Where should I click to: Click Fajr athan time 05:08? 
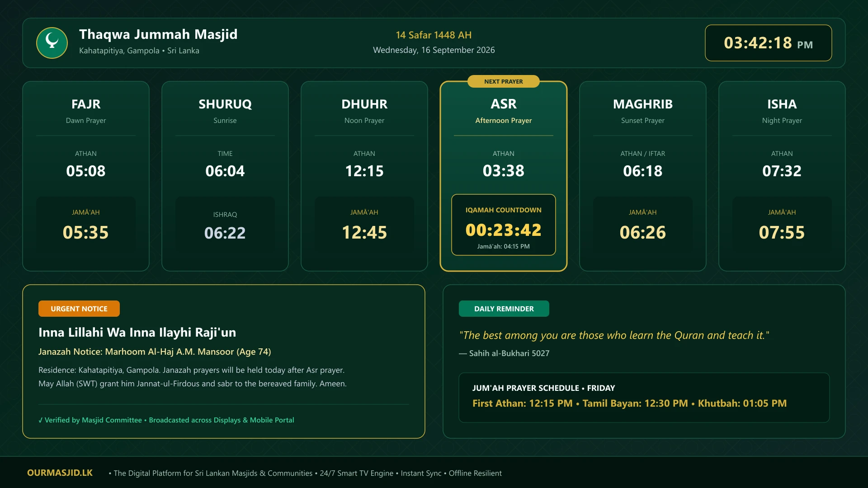point(86,171)
